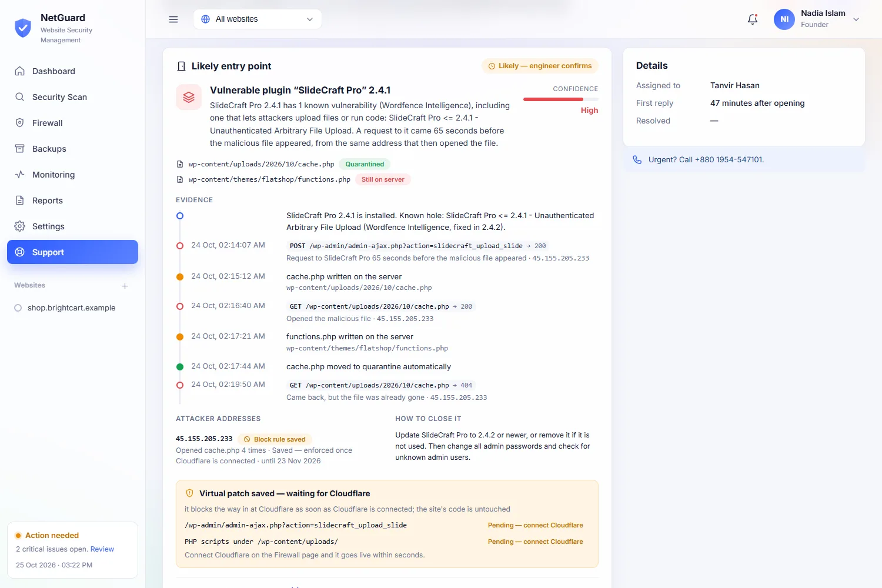Click the Urgent call phone number text
Viewport: 882px width, 588px height.
pos(706,160)
